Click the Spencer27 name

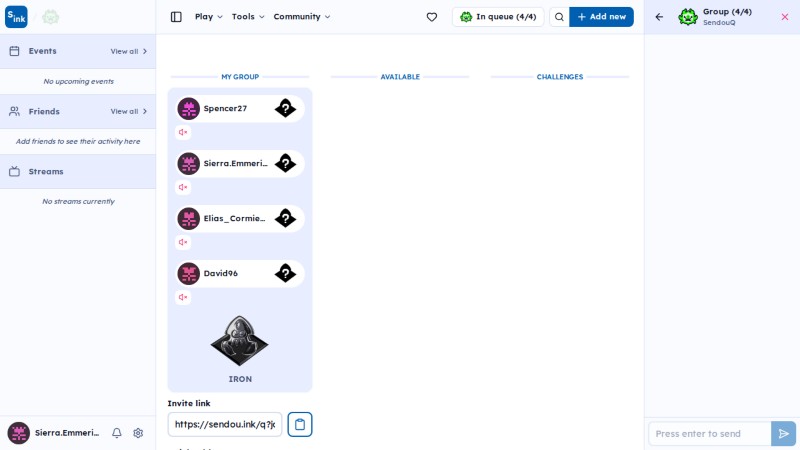pyautogui.click(x=225, y=108)
